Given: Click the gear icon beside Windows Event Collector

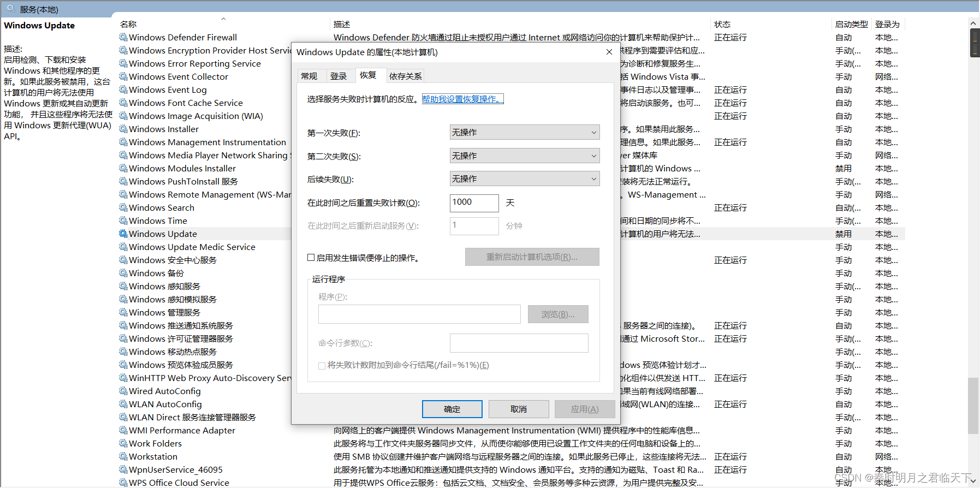Looking at the screenshot, I should tap(123, 76).
